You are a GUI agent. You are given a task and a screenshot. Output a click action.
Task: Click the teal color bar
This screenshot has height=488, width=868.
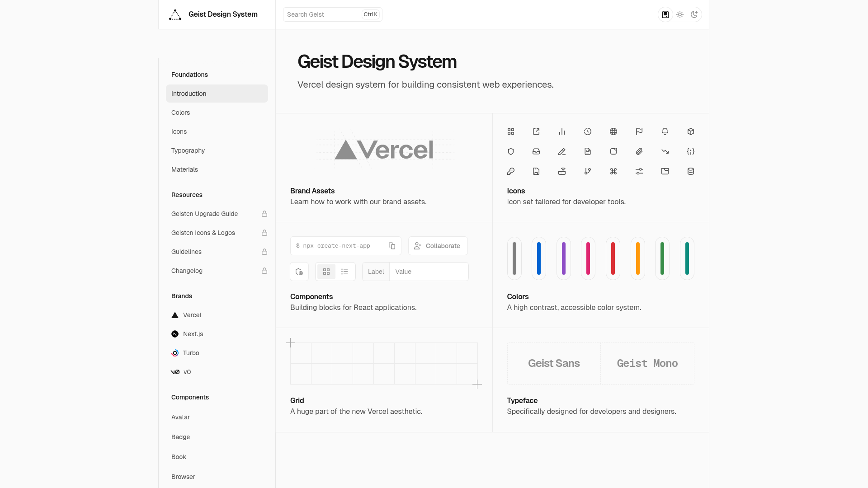point(687,258)
